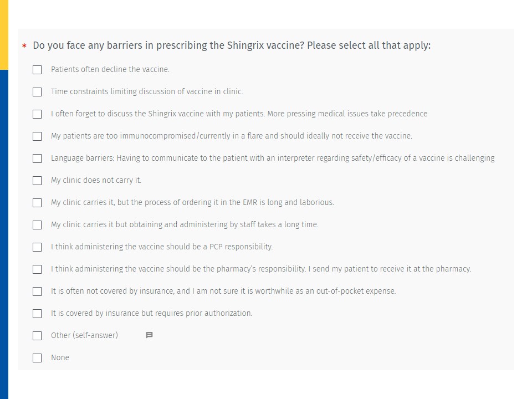Check the 'too immunocompromised' option box

click(37, 136)
